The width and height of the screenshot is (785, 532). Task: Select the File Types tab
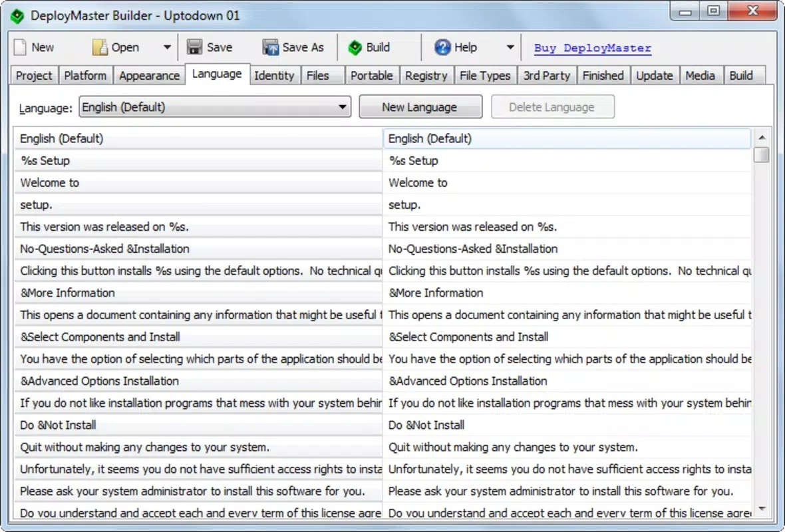point(485,76)
